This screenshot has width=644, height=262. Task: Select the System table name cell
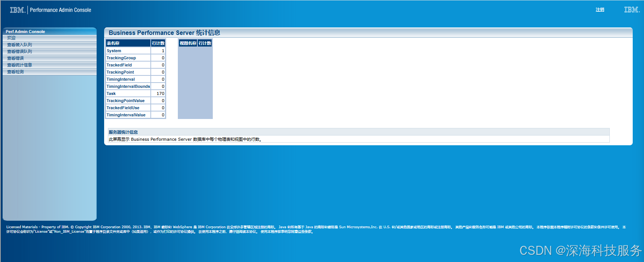pos(128,51)
